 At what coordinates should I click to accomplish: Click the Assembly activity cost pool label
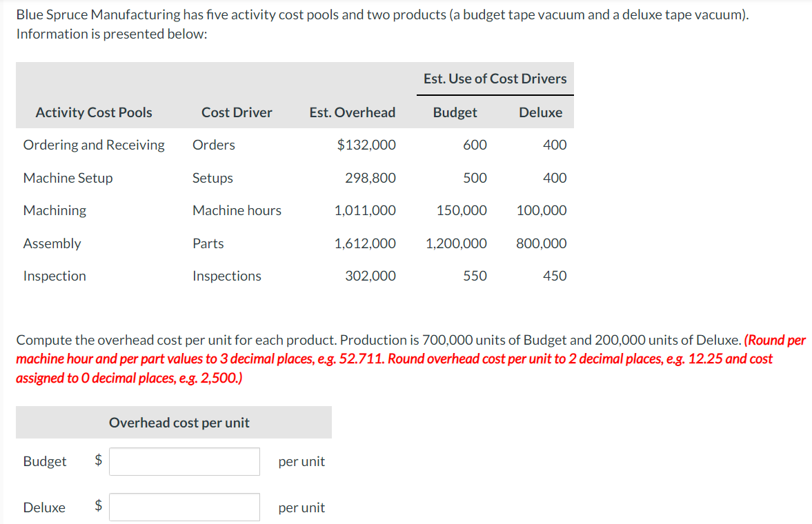(x=52, y=243)
